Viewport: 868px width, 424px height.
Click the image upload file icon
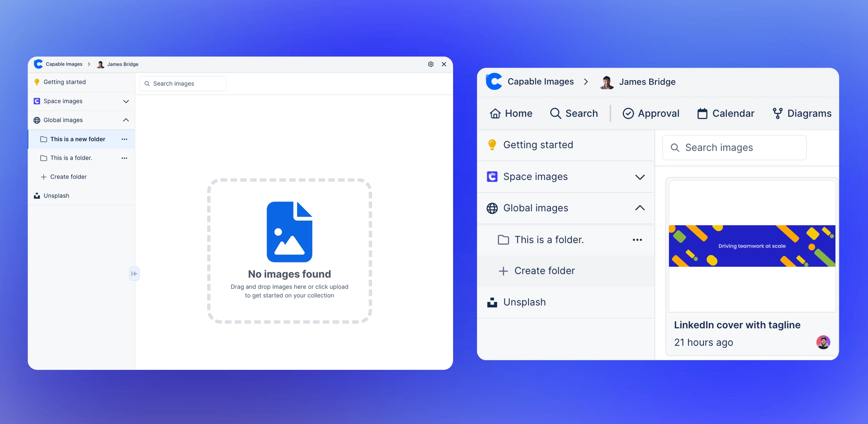pyautogui.click(x=289, y=232)
